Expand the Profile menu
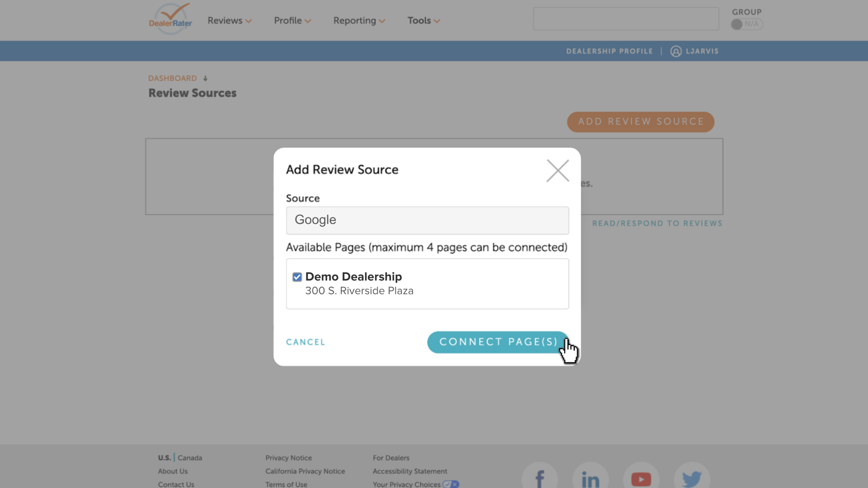This screenshot has height=488, width=868. click(x=292, y=21)
